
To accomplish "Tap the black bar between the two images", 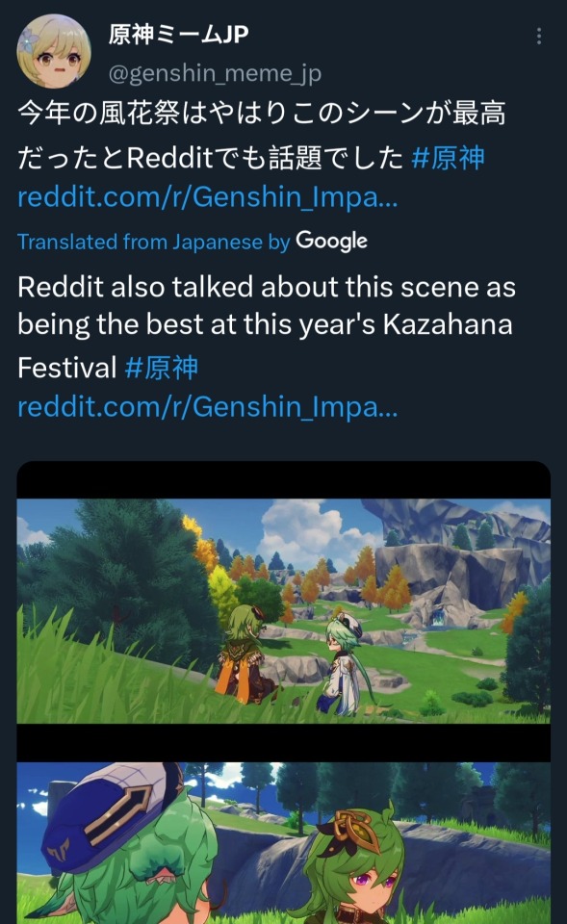I will (283, 743).
